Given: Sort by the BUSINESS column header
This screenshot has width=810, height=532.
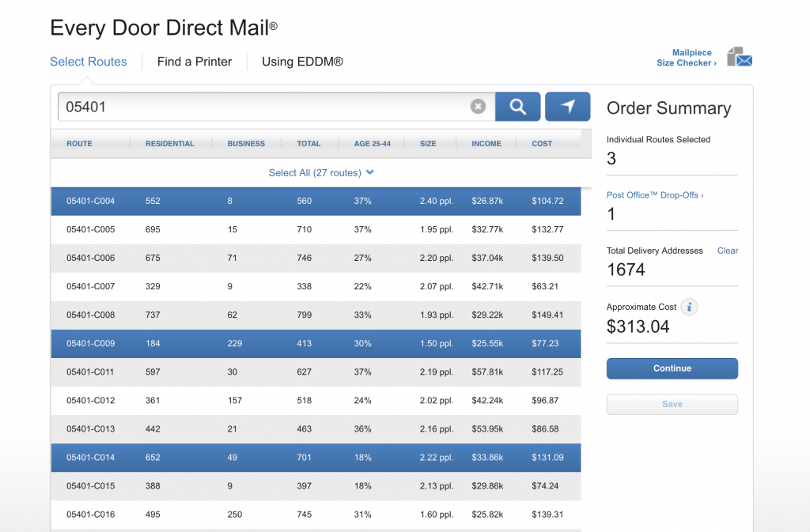Looking at the screenshot, I should point(246,143).
